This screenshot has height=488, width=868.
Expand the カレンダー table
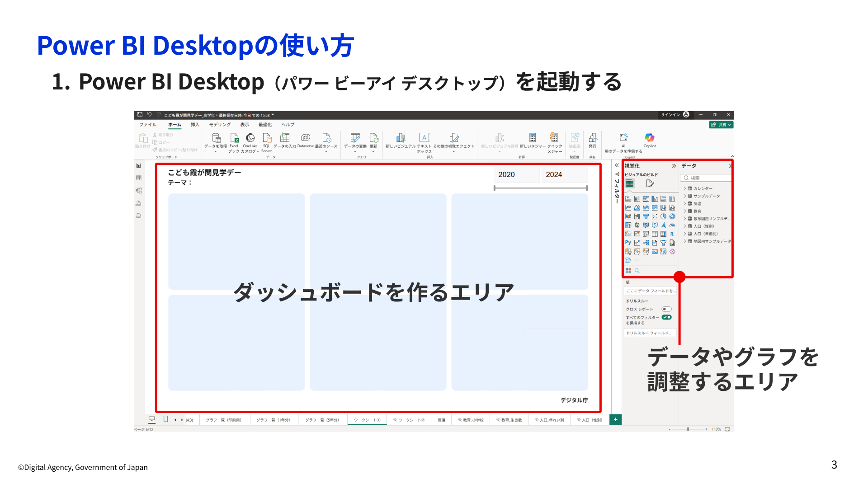685,189
